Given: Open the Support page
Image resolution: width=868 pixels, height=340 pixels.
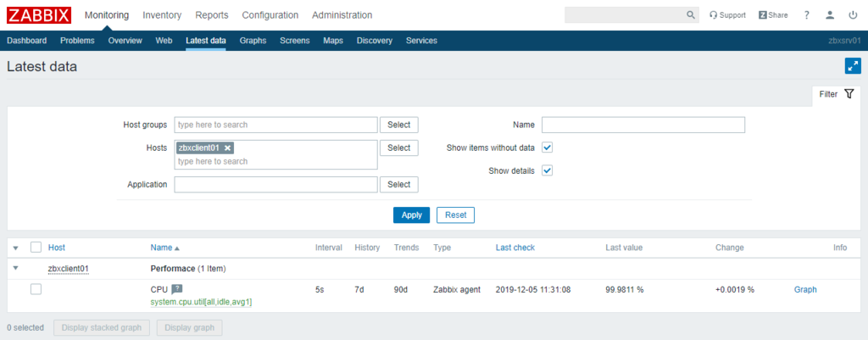Looking at the screenshot, I should pos(727,15).
